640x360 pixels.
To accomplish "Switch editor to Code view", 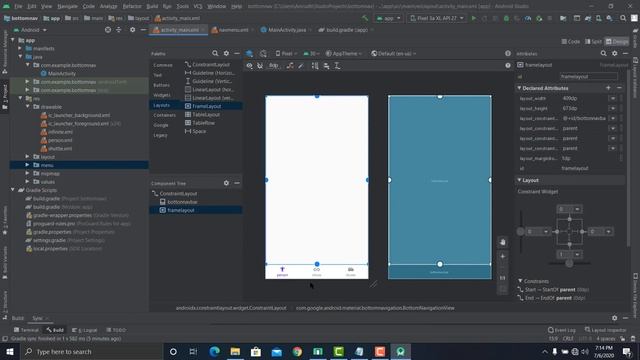I will point(571,42).
